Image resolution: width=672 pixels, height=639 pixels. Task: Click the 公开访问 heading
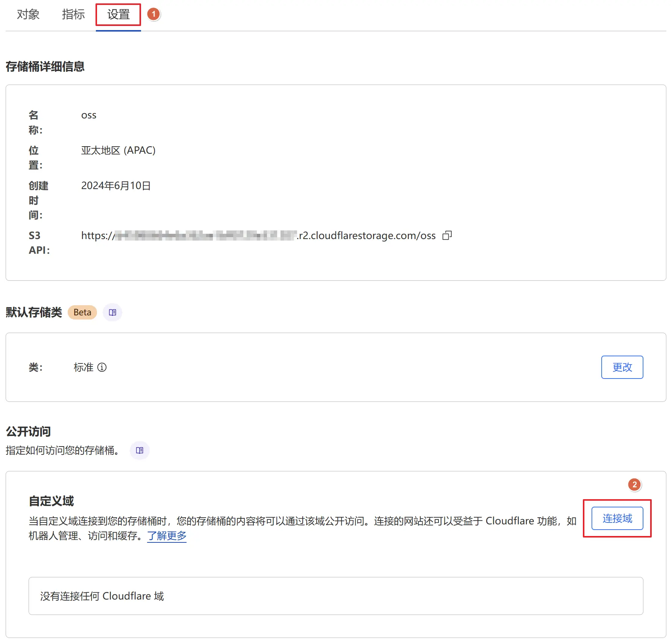[x=28, y=432]
